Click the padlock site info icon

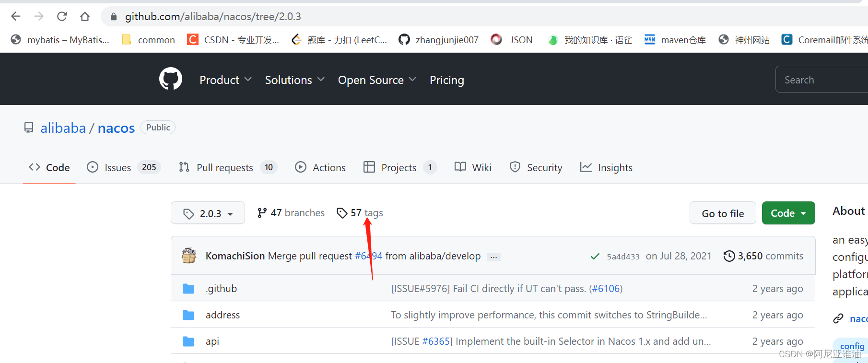[114, 17]
